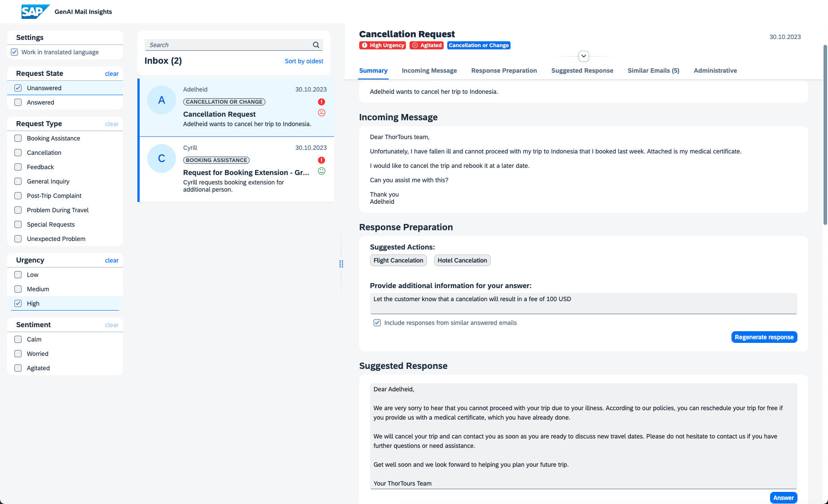Click Sort by oldest link

(x=304, y=61)
